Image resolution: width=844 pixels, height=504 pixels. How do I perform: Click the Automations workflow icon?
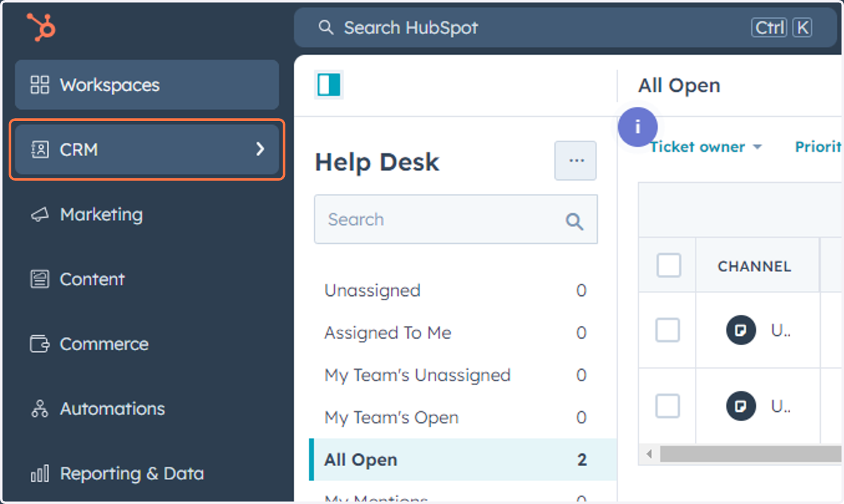tap(40, 408)
